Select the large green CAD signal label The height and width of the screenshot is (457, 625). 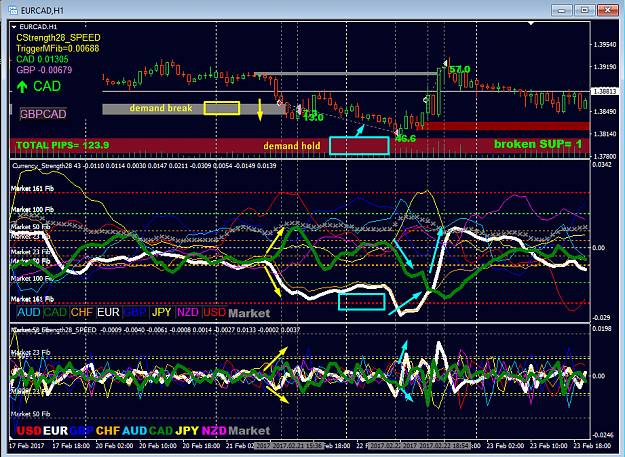47,86
